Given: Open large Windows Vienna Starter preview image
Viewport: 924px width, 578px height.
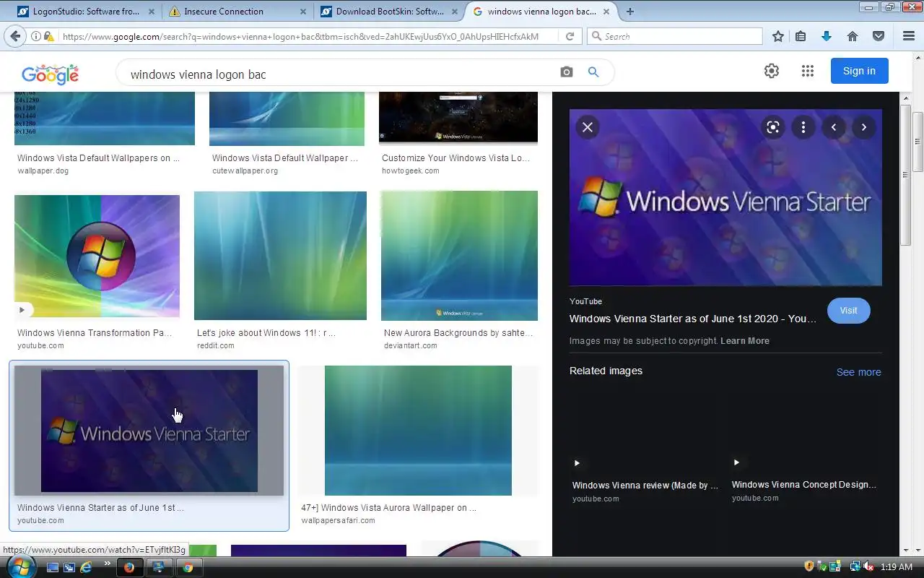Looking at the screenshot, I should (725, 197).
